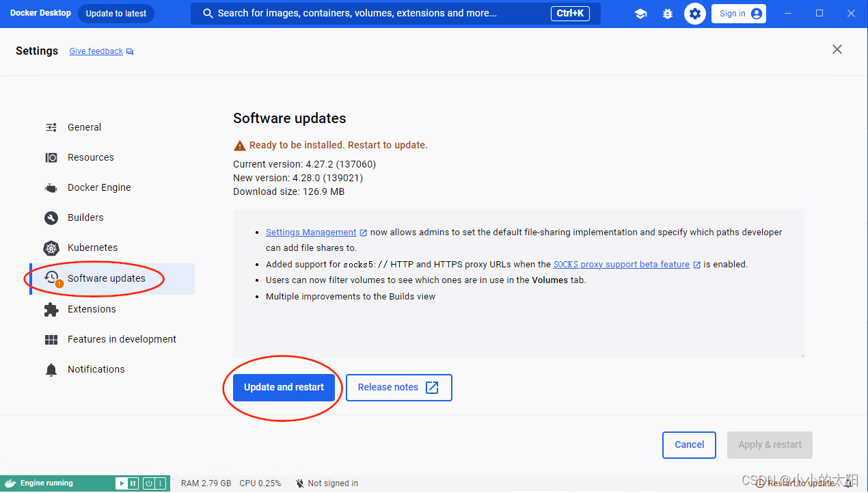Open the General settings section

112,127
